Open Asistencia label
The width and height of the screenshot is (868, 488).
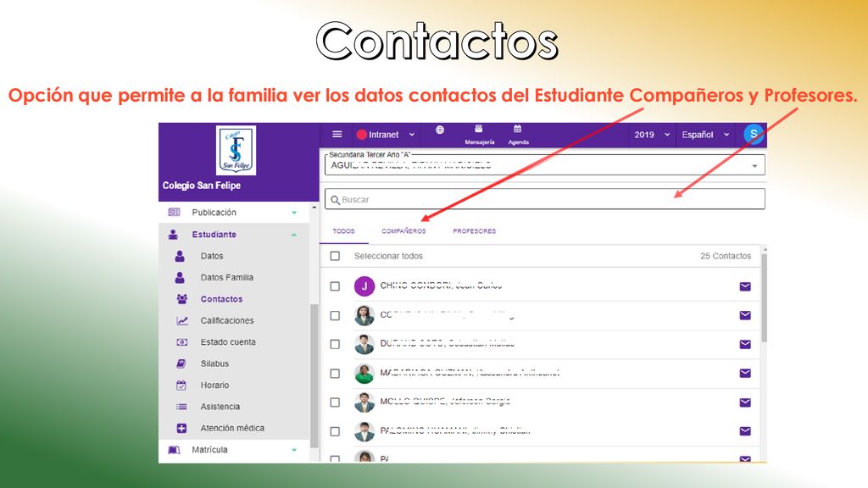pos(220,407)
